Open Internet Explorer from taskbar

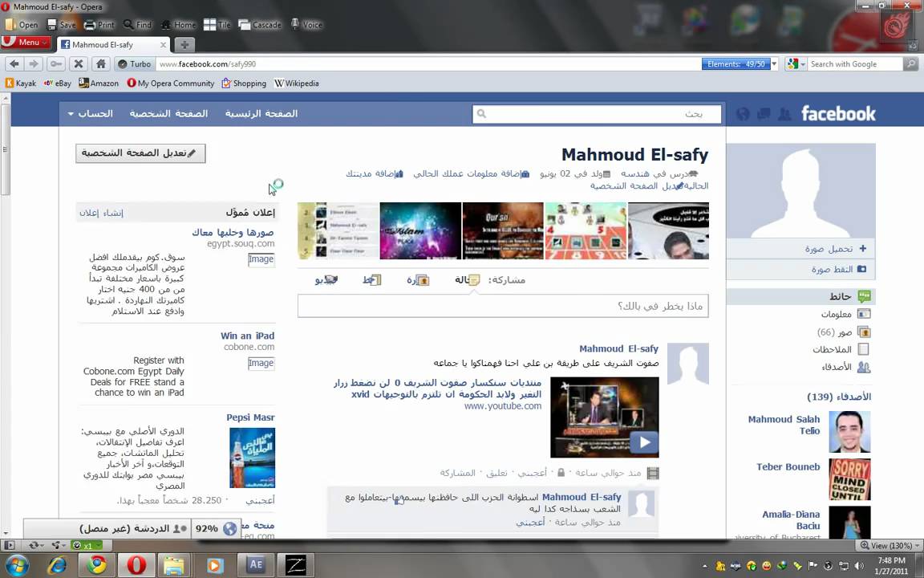pyautogui.click(x=57, y=565)
